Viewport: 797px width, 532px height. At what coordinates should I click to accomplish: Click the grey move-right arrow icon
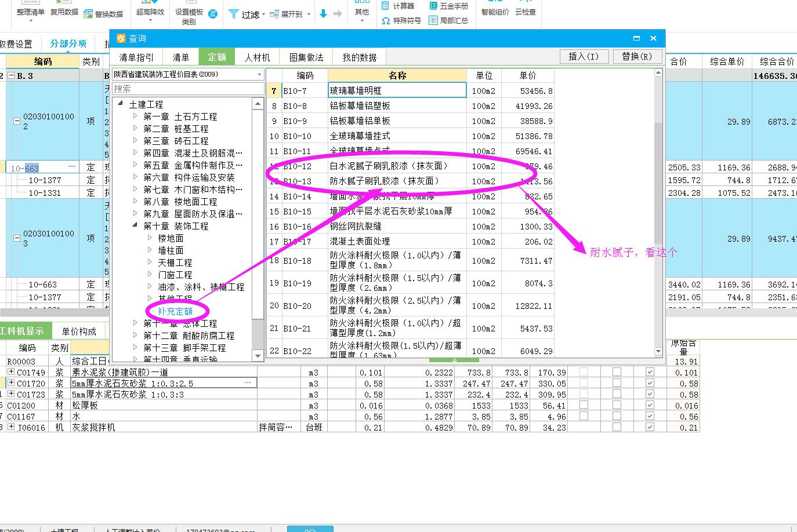338,14
